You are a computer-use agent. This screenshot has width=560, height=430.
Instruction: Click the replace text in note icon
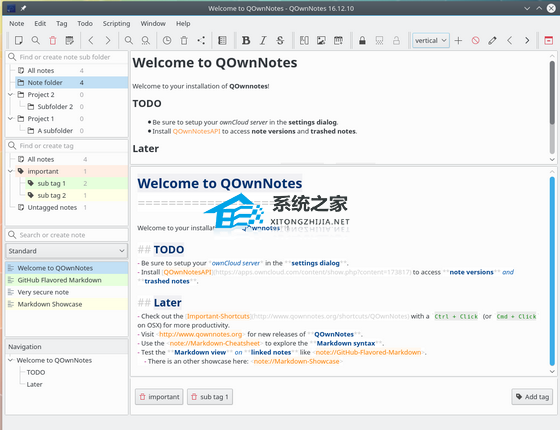pos(145,40)
